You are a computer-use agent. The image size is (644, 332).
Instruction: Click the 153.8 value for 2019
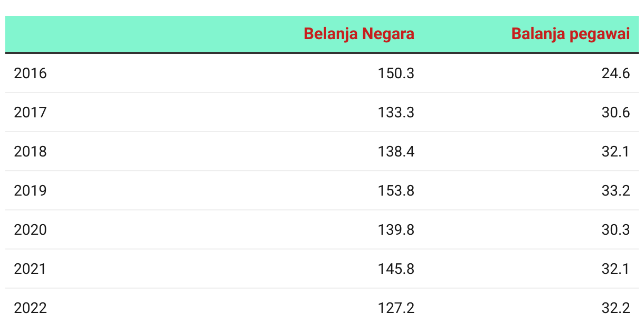pyautogui.click(x=396, y=191)
